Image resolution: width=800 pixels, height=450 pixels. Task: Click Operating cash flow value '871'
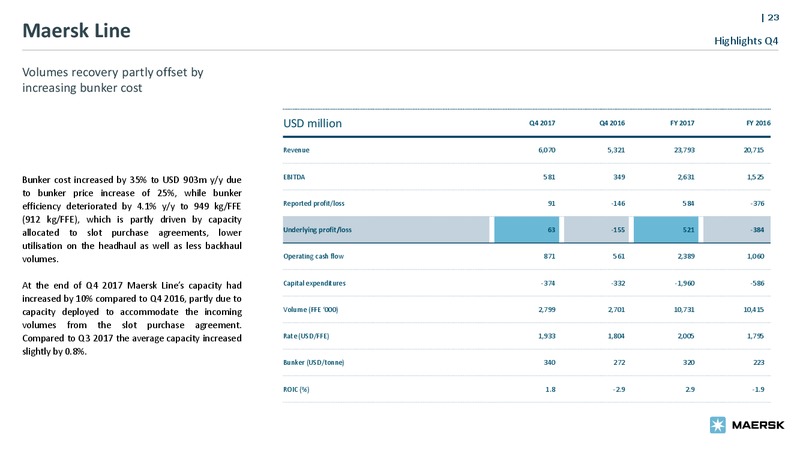point(549,256)
